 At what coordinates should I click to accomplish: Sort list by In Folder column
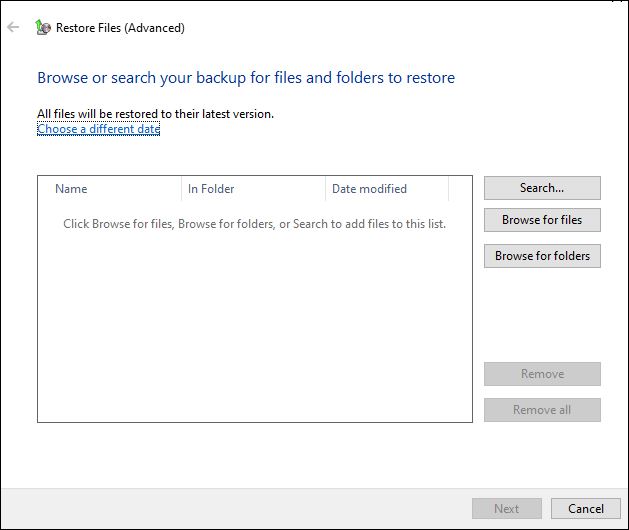tap(253, 189)
